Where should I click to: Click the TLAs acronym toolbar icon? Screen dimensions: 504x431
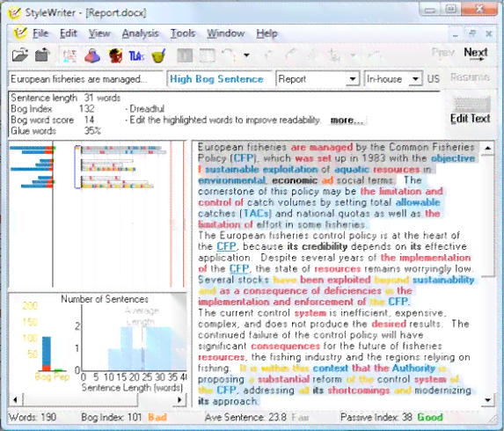[x=136, y=56]
